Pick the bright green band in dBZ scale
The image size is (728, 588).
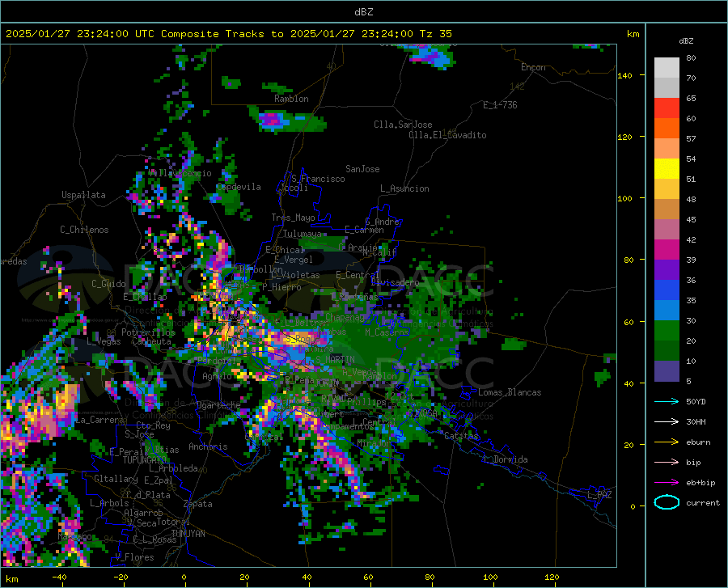667,331
